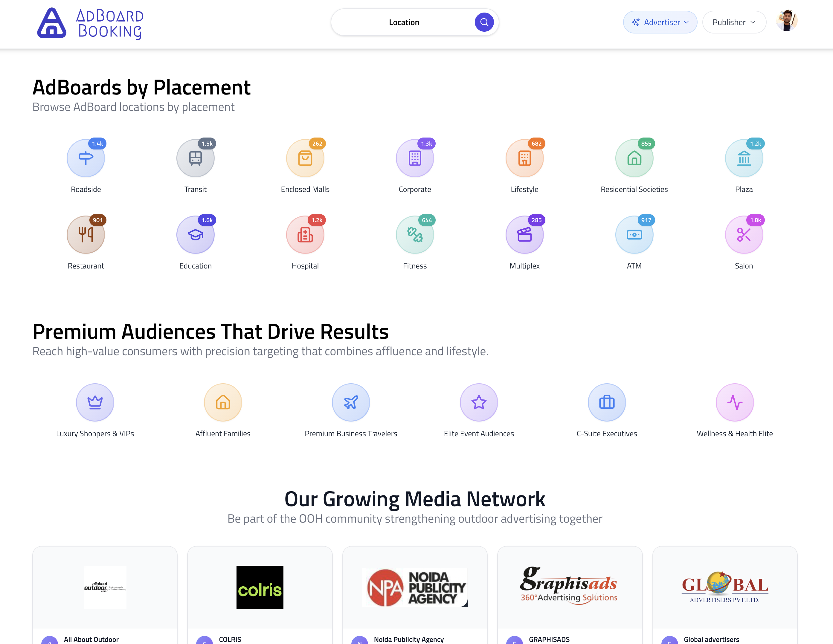Expand the Publisher dropdown menu

[x=734, y=22]
